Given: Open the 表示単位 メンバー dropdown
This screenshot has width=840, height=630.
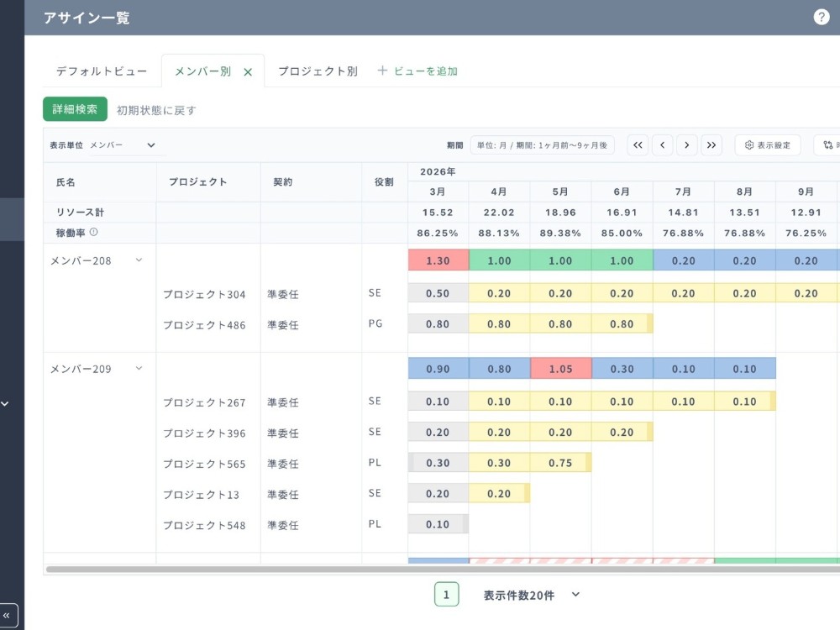Looking at the screenshot, I should pyautogui.click(x=123, y=145).
